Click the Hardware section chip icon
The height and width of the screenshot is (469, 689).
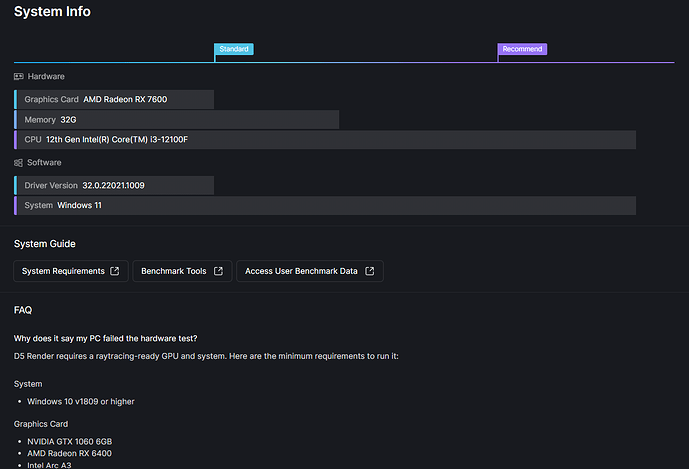18,76
